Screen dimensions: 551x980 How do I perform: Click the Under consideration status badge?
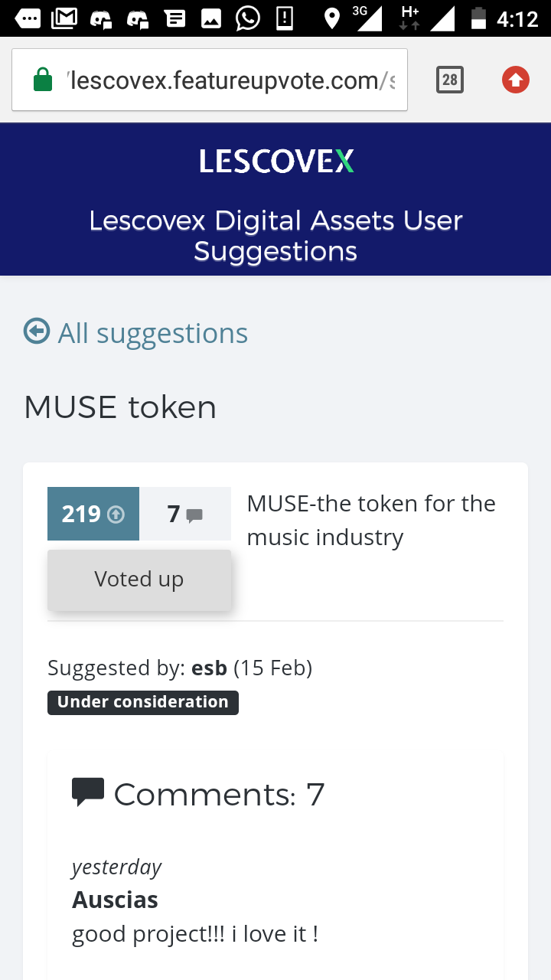(x=143, y=702)
